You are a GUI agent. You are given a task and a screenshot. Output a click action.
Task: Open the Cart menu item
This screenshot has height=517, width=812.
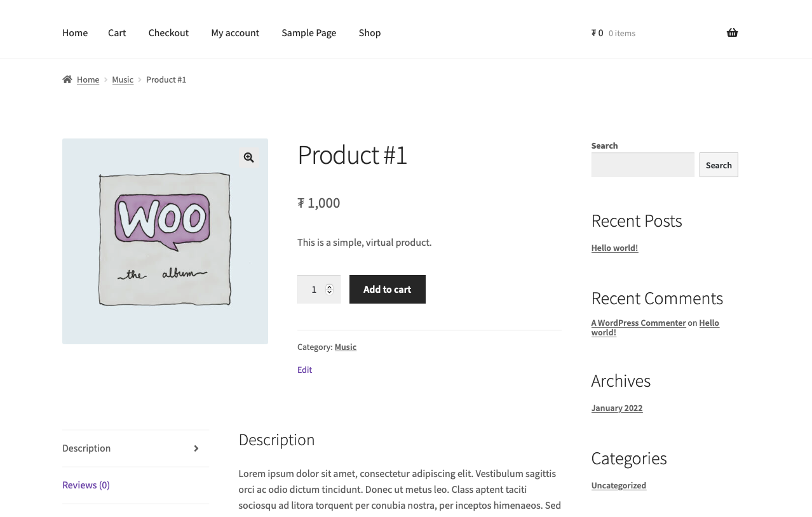(117, 32)
